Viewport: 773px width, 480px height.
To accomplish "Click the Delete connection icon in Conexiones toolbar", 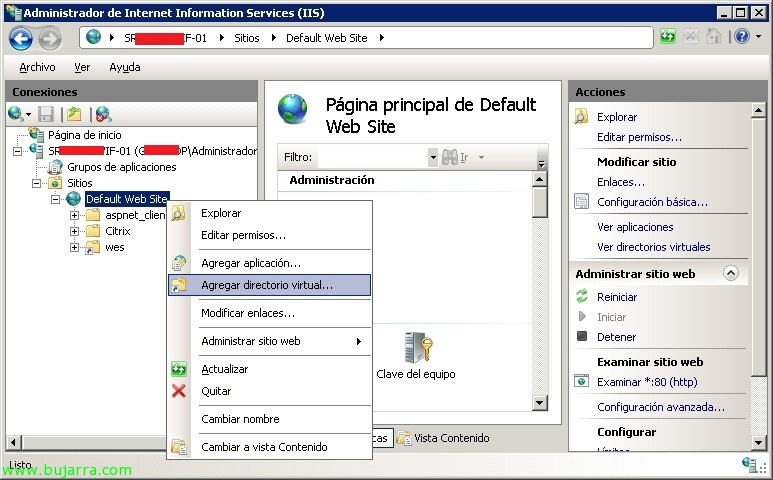I will pyautogui.click(x=103, y=114).
